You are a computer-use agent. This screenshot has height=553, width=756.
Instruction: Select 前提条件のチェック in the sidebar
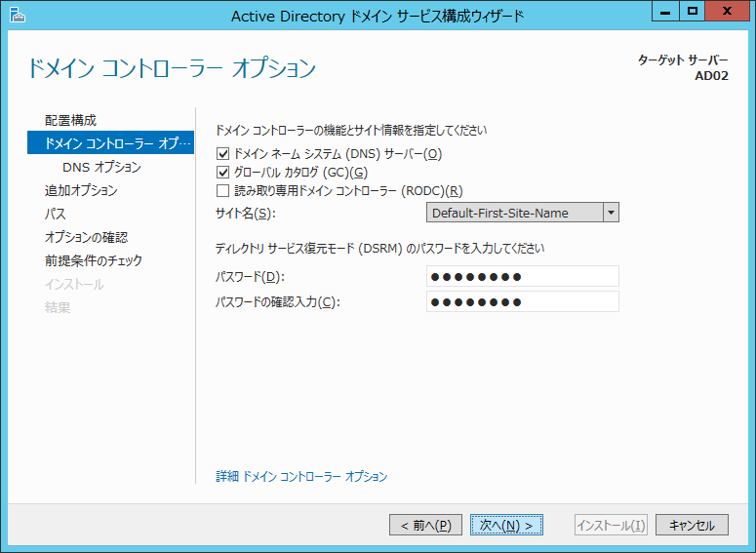pyautogui.click(x=94, y=260)
